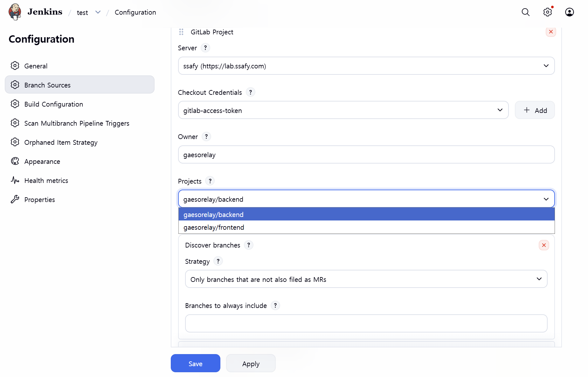Screen dimensions: 588x377
Task: Open the Manage Jenkins gear icon
Action: pyautogui.click(x=547, y=12)
